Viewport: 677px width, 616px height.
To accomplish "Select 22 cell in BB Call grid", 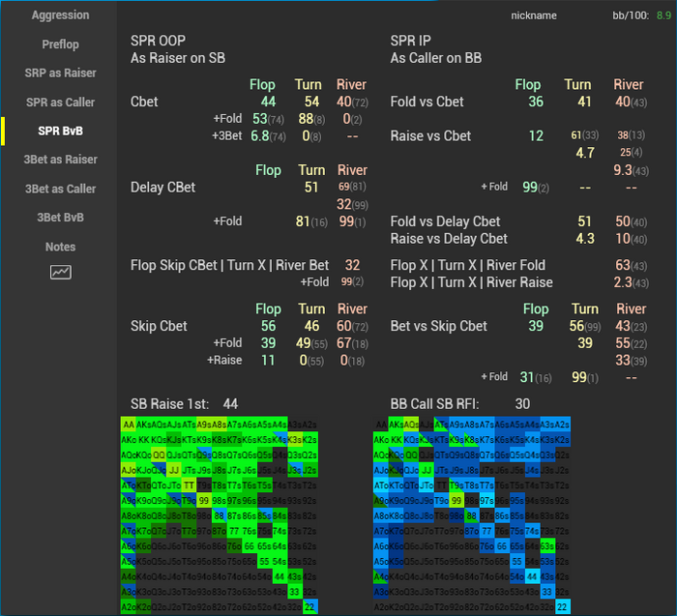I will (563, 606).
